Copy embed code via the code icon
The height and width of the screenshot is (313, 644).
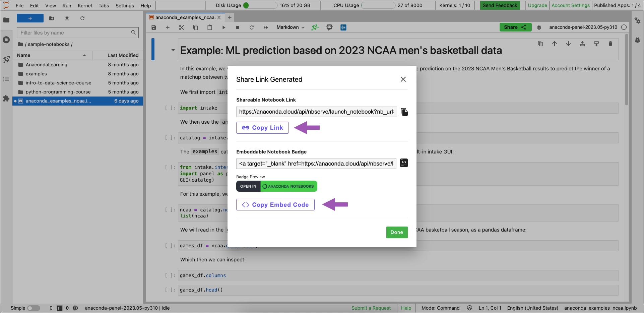[x=404, y=163]
